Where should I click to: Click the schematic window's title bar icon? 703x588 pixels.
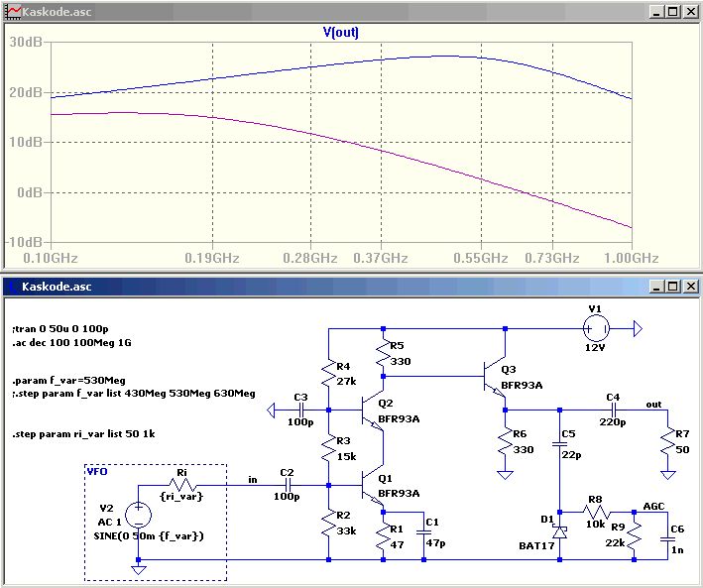[x=12, y=287]
